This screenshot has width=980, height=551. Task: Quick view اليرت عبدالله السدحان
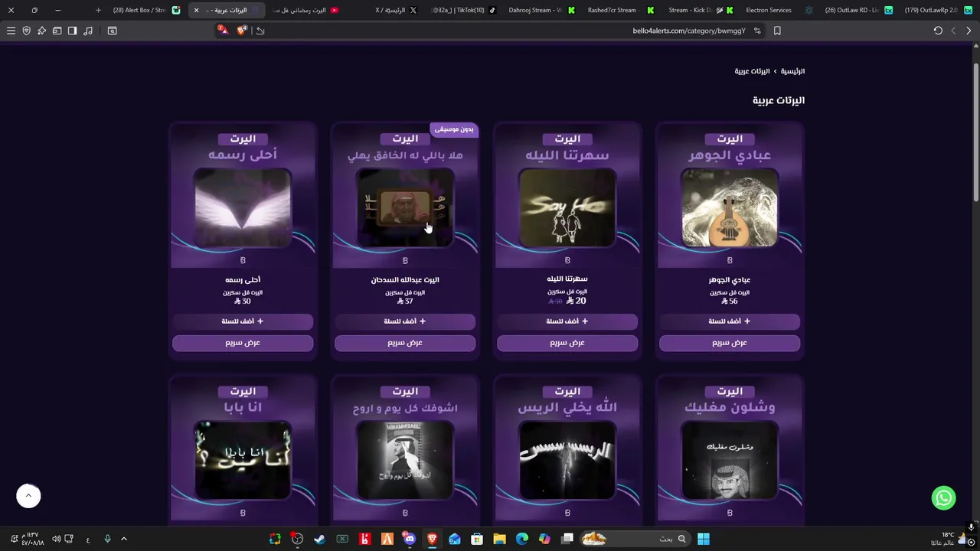[405, 343]
